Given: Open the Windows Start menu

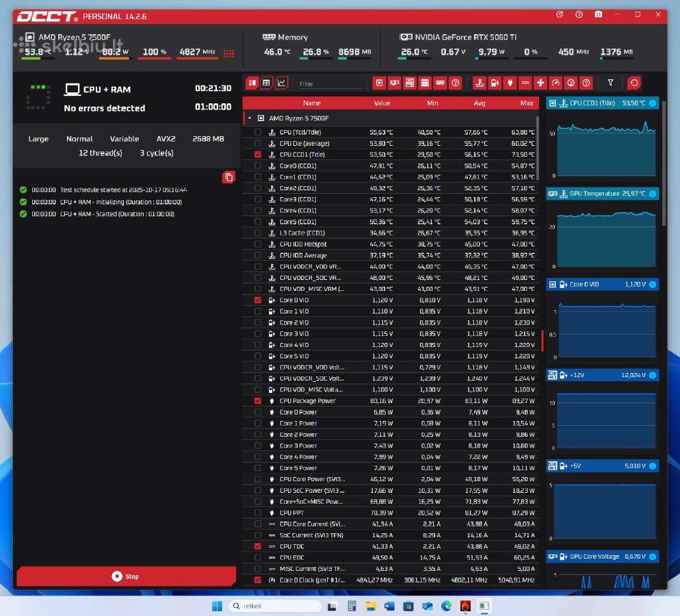Looking at the screenshot, I should tap(217, 606).
